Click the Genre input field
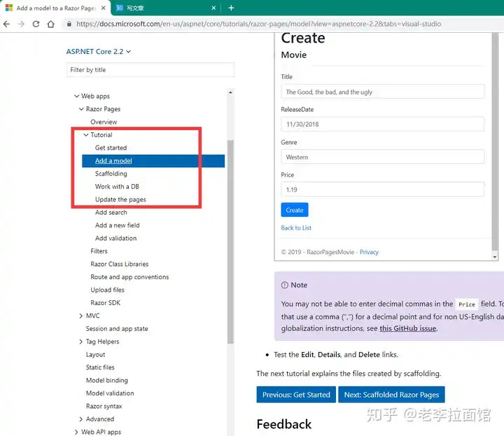This screenshot has width=504, height=436. coord(382,157)
